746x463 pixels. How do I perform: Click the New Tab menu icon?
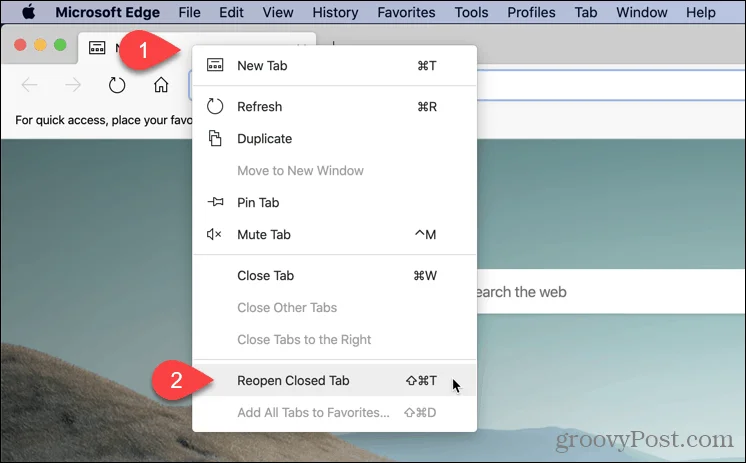(x=215, y=65)
